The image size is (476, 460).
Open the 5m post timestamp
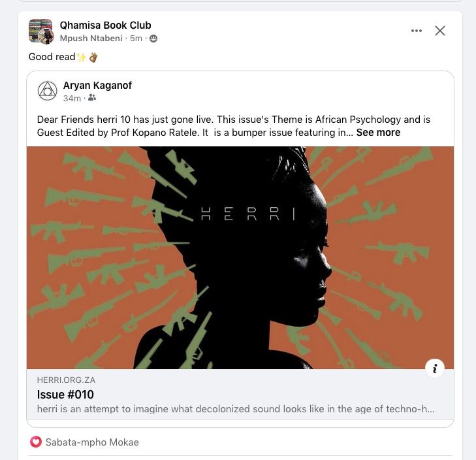(136, 39)
